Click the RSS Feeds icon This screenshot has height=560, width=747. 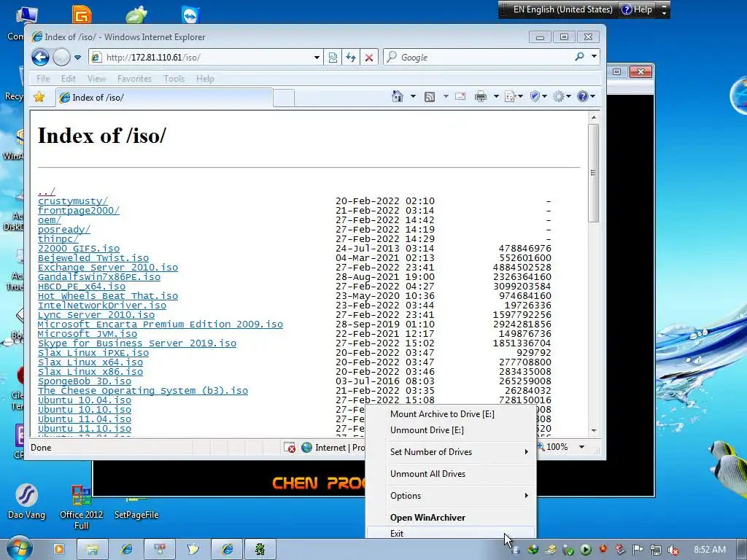pyautogui.click(x=429, y=97)
